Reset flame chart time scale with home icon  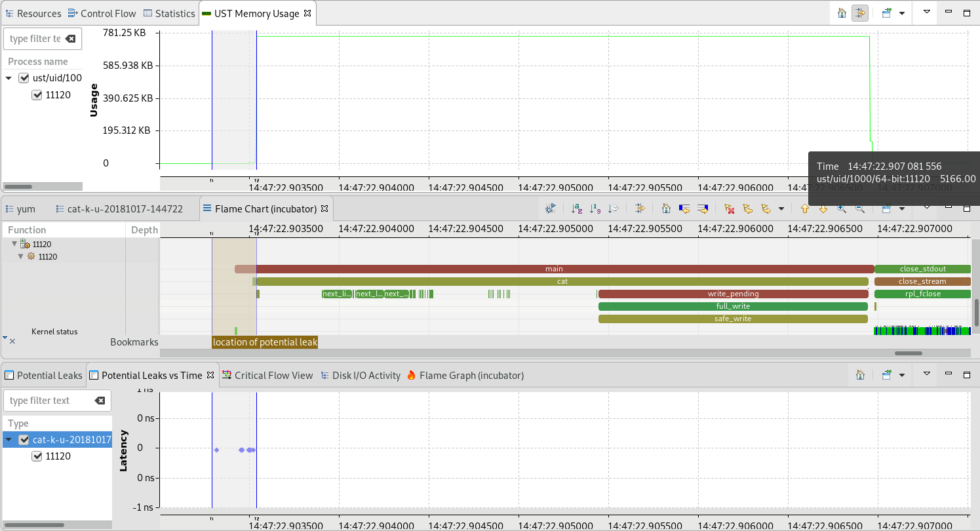pyautogui.click(x=666, y=208)
